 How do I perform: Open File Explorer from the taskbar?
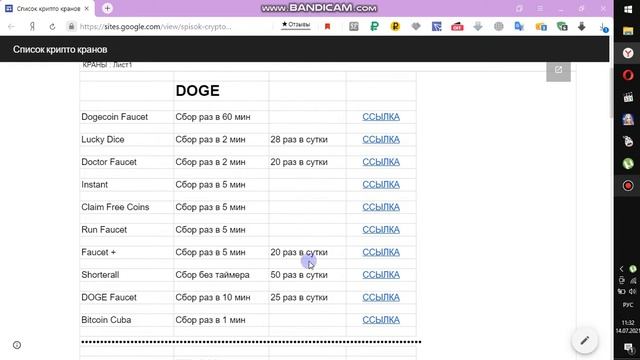point(628,31)
